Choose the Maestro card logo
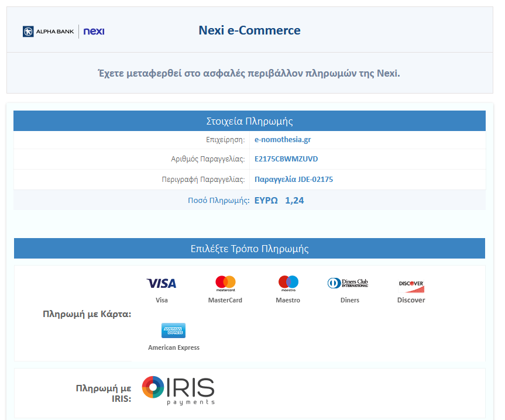Screen dimensions: 505x420 288,284
